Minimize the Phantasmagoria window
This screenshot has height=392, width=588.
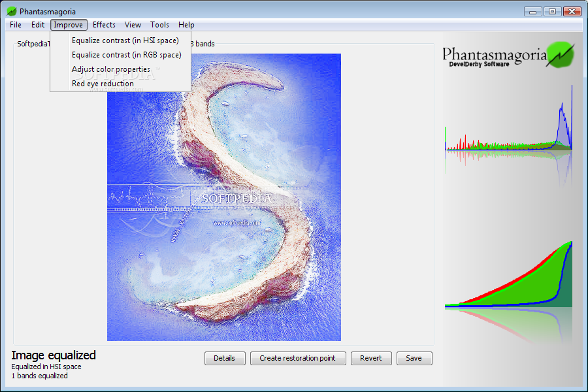(x=532, y=12)
